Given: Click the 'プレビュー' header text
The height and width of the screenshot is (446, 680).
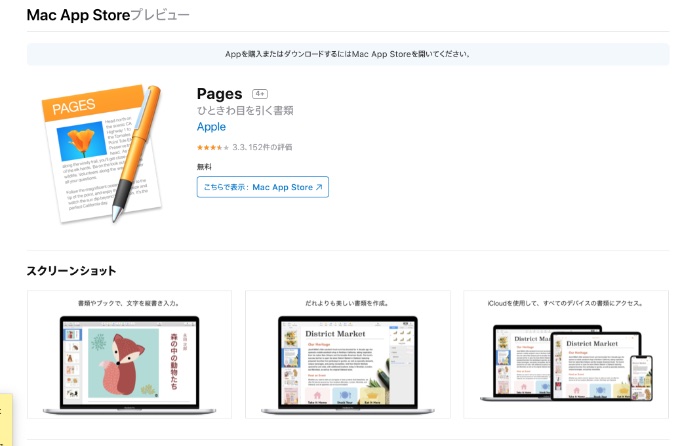Looking at the screenshot, I should click(160, 15).
